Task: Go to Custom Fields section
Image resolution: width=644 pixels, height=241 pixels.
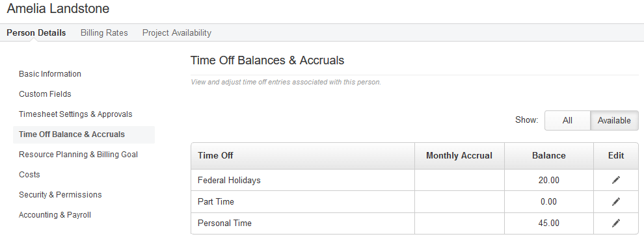Action: click(45, 94)
